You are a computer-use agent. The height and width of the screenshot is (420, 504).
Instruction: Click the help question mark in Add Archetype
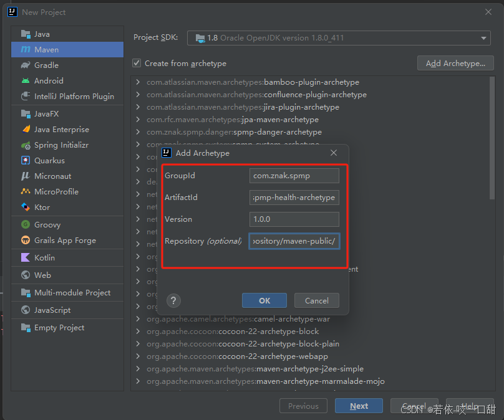click(x=173, y=300)
